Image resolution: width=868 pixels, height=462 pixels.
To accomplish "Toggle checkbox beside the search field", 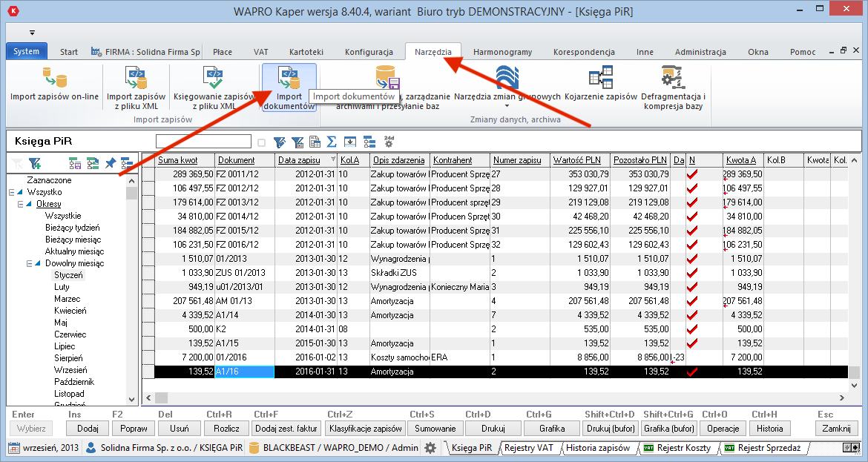I will [261, 142].
